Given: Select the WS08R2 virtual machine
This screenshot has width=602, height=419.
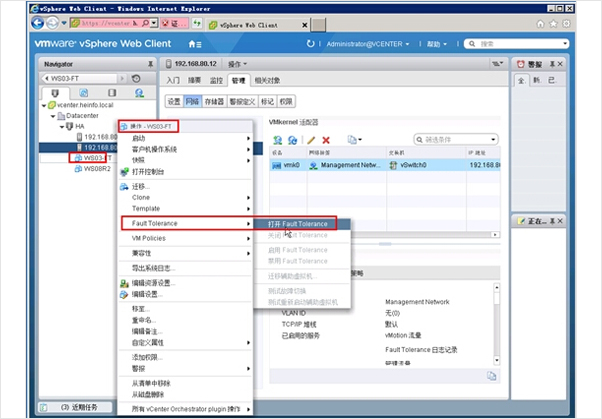Looking at the screenshot, I should [x=93, y=169].
